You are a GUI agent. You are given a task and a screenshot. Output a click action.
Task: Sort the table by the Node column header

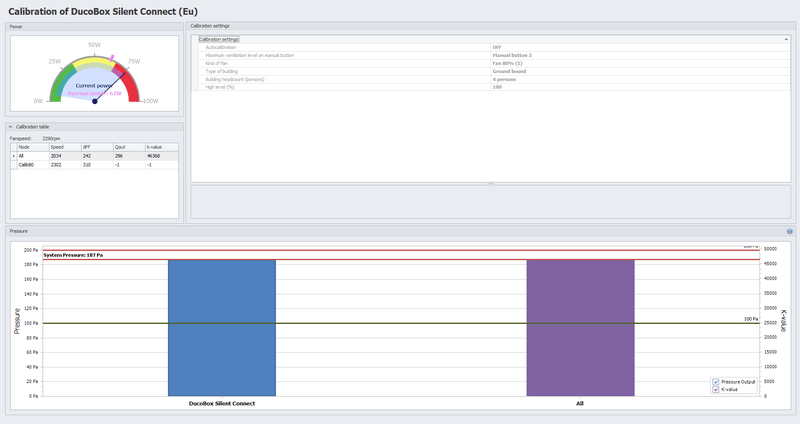click(33, 147)
